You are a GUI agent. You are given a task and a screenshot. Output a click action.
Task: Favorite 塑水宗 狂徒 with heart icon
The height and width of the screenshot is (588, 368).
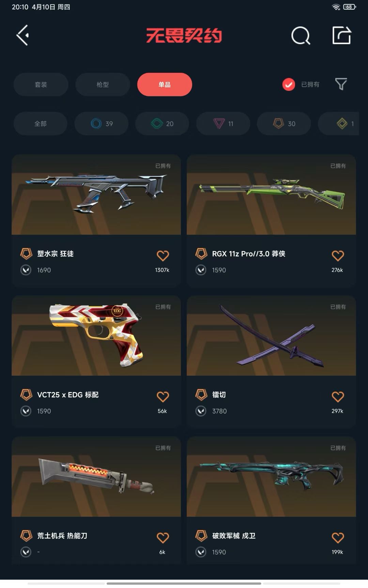(x=163, y=256)
